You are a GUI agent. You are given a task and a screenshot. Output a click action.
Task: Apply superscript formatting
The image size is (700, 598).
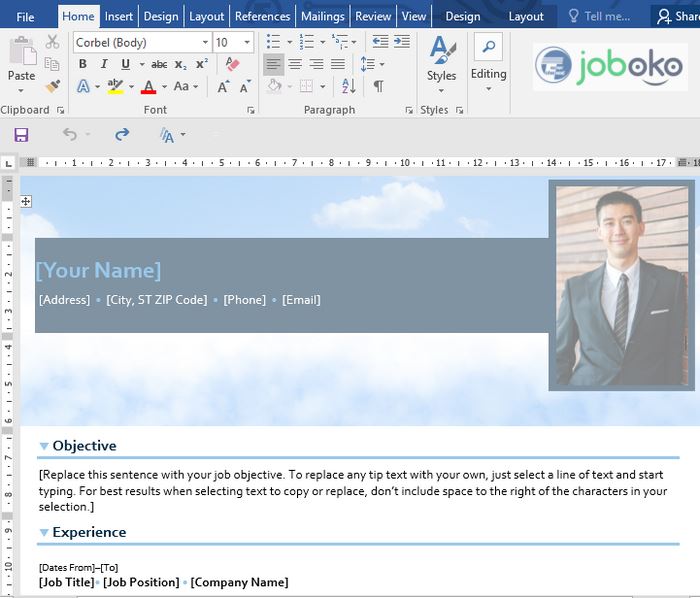click(x=202, y=64)
